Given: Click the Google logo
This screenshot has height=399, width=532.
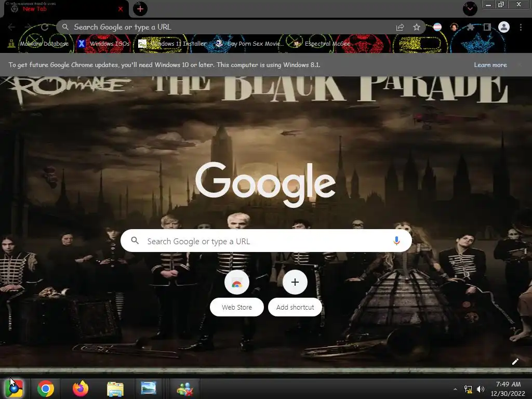Looking at the screenshot, I should 265,184.
